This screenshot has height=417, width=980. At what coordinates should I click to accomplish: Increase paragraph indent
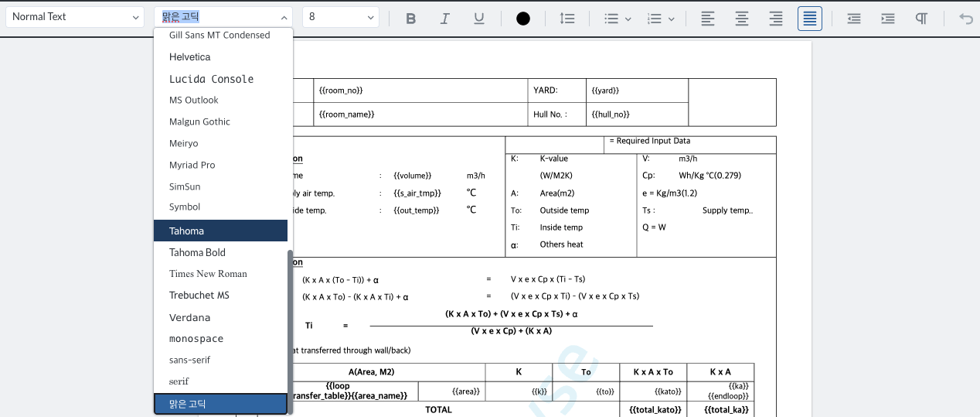tap(888, 19)
